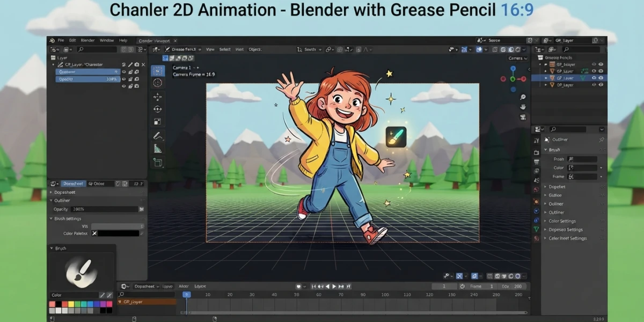The image size is (644, 322).
Task: Click the outliner search field at top left
Action: pyautogui.click(x=97, y=49)
